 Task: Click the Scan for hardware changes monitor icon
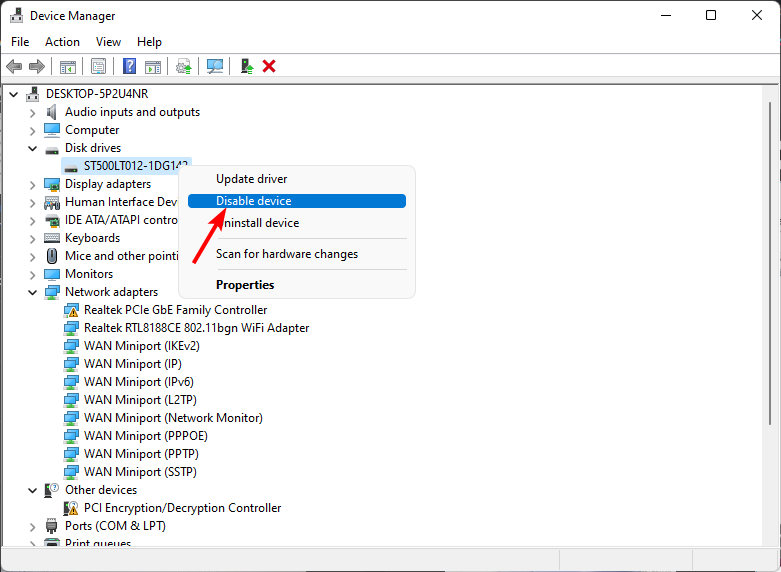[x=215, y=66]
